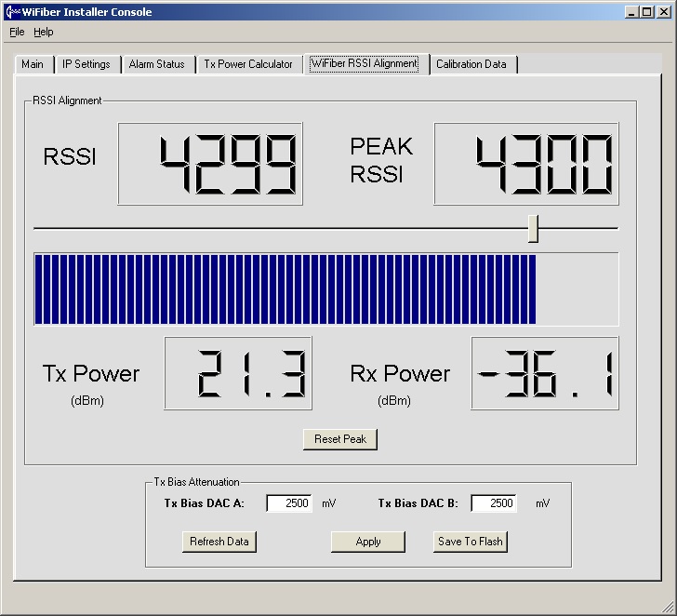Click the Reset Peak button
Viewport: 677px width, 616px height.
(340, 439)
